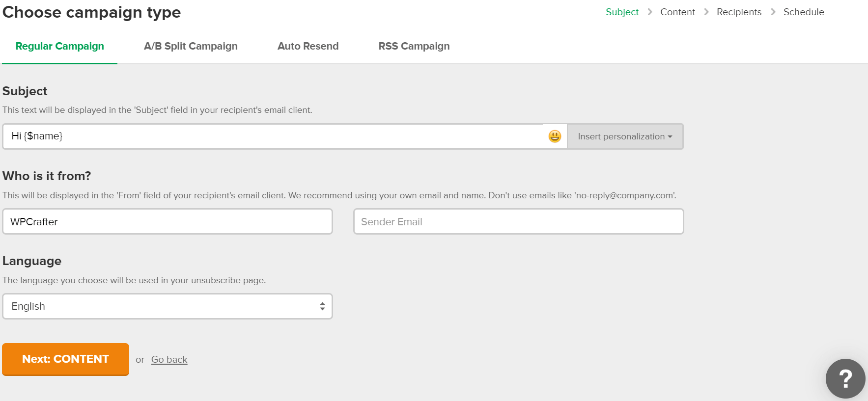Switch to the A/B Split Campaign tab
868x401 pixels.
(191, 46)
